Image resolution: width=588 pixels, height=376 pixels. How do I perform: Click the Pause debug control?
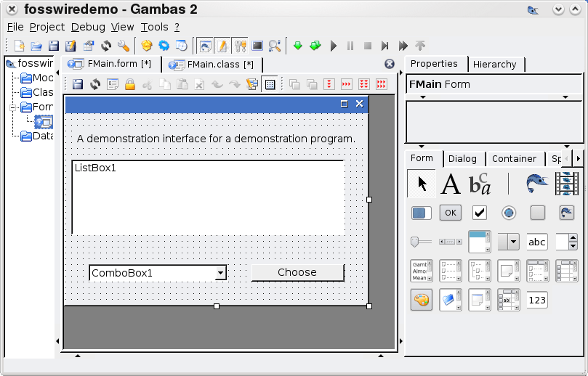pos(350,46)
